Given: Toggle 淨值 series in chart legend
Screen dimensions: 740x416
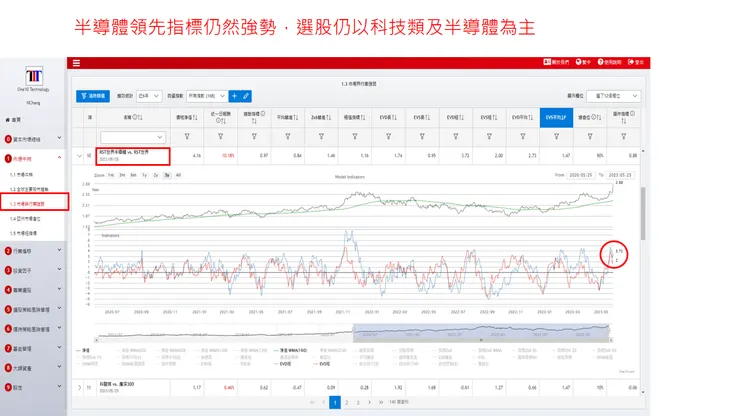Looking at the screenshot, I should point(83,350).
